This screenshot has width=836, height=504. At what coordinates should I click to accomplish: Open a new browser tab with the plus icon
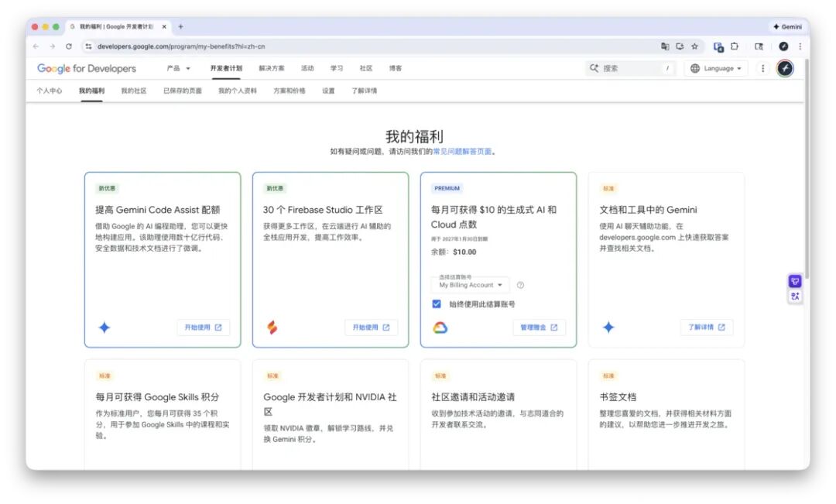point(180,26)
